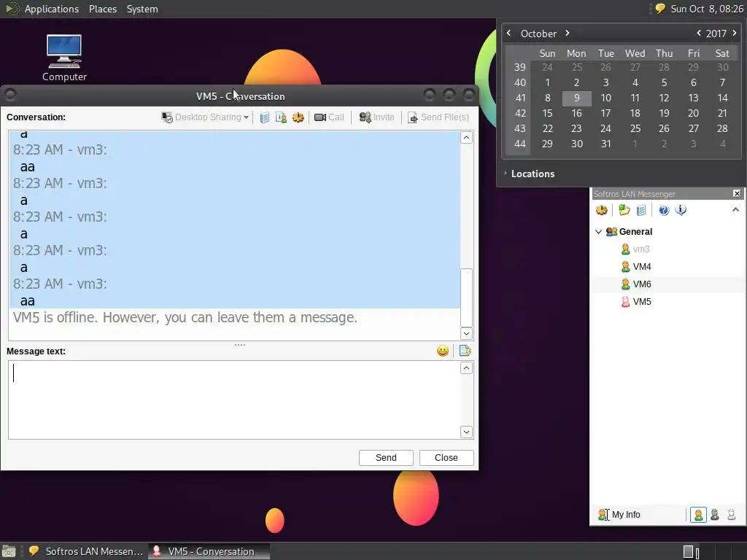Screen dimensions: 747x560
Task: Open quick message templates icon beside smiley
Action: coord(465,351)
